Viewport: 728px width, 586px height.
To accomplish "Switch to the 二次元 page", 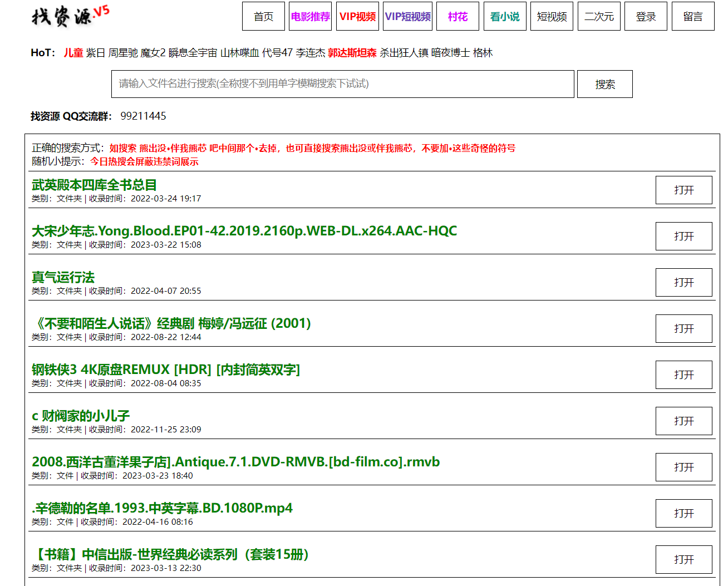I will point(599,16).
